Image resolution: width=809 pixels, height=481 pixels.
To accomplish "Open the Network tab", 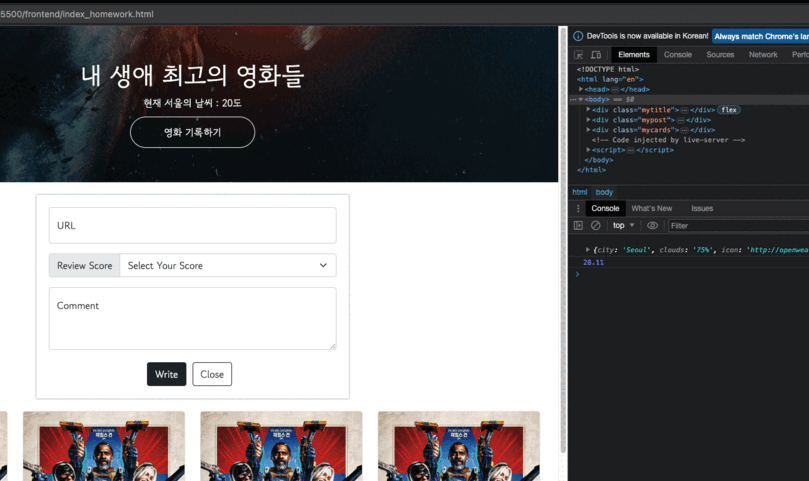I will (763, 55).
